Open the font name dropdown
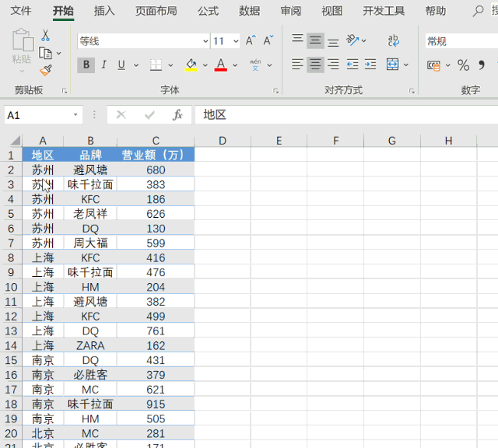The image size is (498, 448). 205,41
